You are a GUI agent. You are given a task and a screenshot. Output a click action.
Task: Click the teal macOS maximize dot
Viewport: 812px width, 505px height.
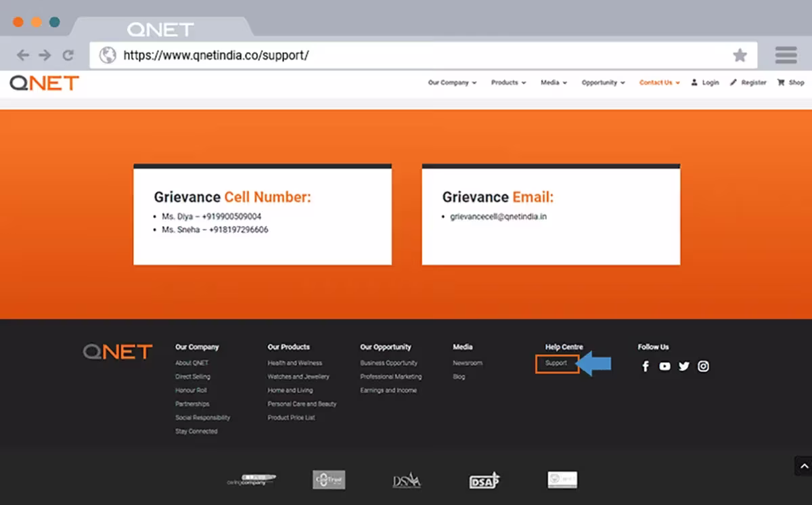pos(55,22)
